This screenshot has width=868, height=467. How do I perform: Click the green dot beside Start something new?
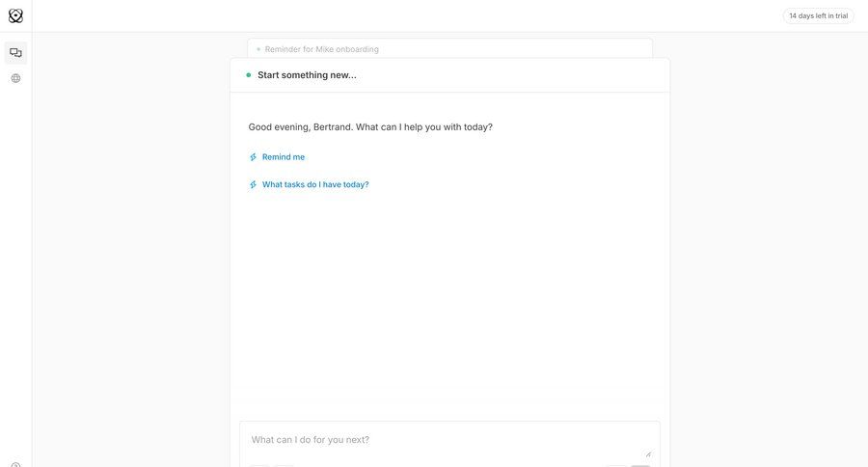click(249, 75)
